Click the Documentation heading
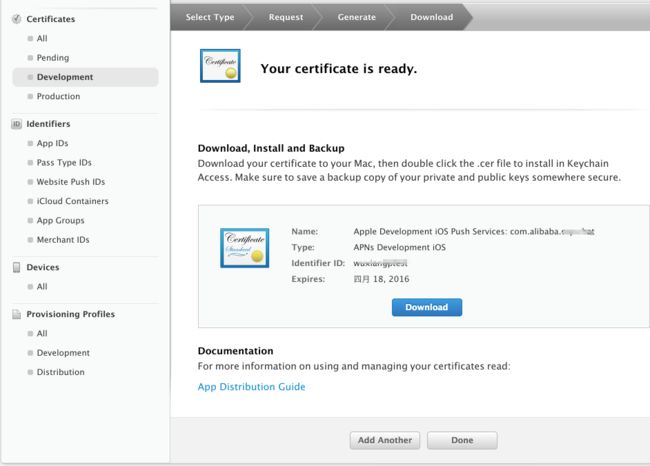650x466 pixels. click(235, 351)
